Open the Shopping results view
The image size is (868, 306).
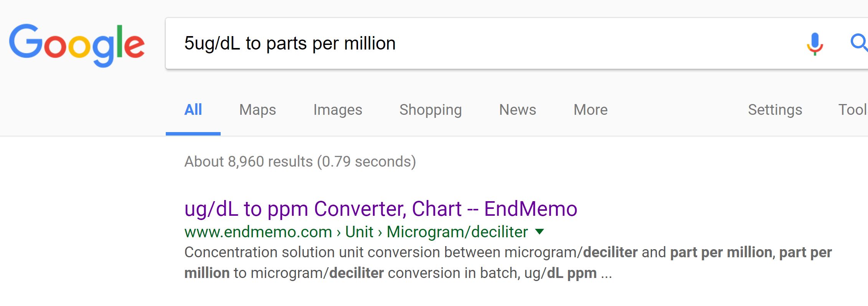pos(430,110)
